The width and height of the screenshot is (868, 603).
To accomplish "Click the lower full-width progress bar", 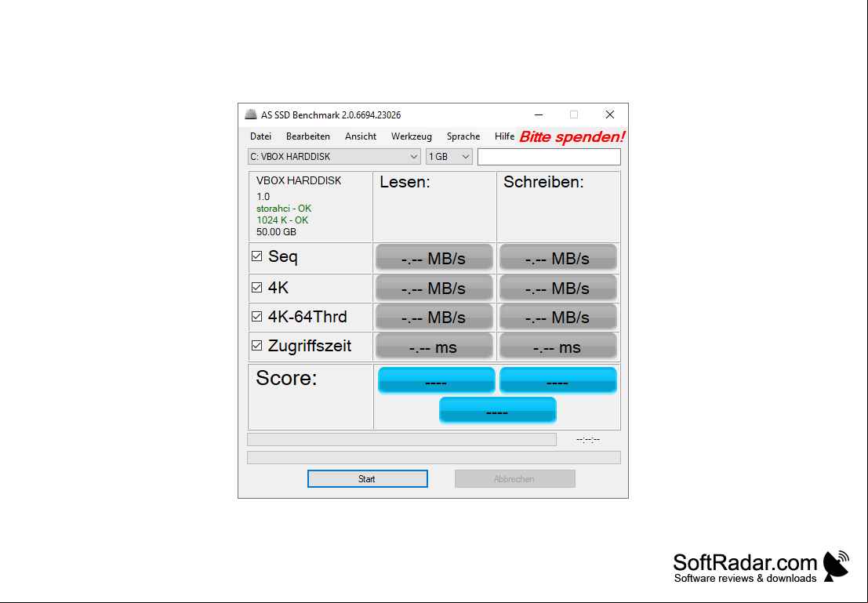I will 434,457.
